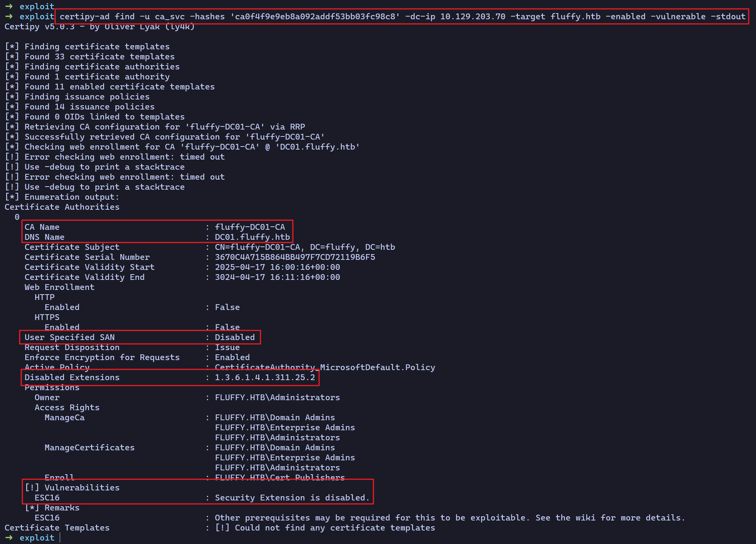Click the green arrow on the last prompt line
This screenshot has height=544, width=756.
(9, 537)
